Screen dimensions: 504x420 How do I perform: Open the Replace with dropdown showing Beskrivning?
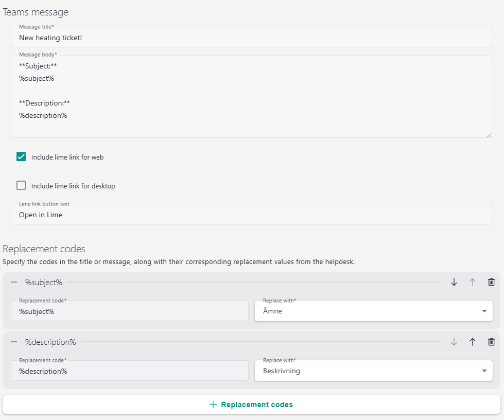point(374,371)
